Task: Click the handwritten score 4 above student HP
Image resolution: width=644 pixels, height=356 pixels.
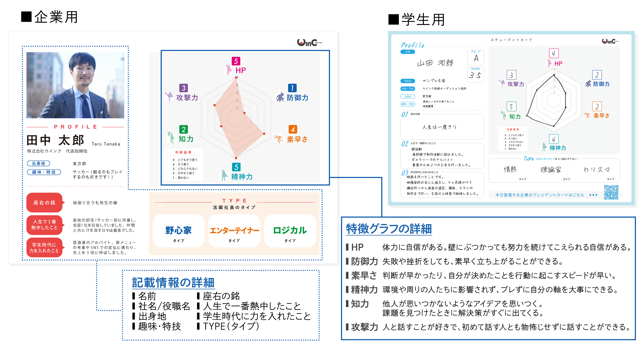Action: point(554,53)
